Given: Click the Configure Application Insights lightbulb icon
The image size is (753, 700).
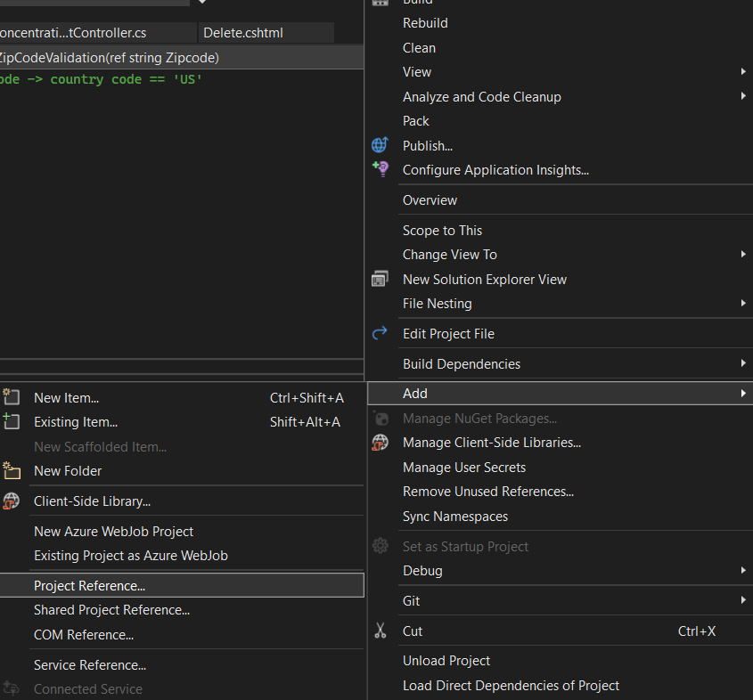Looking at the screenshot, I should tap(381, 169).
